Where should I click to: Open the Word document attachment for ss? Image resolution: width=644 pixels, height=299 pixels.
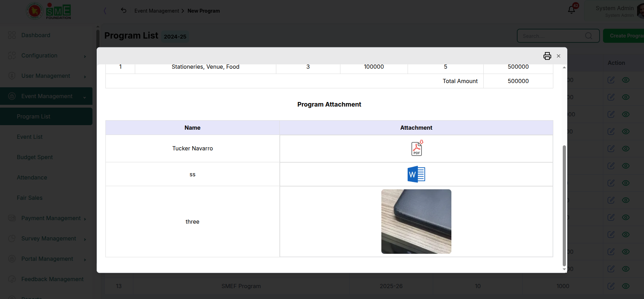416,174
